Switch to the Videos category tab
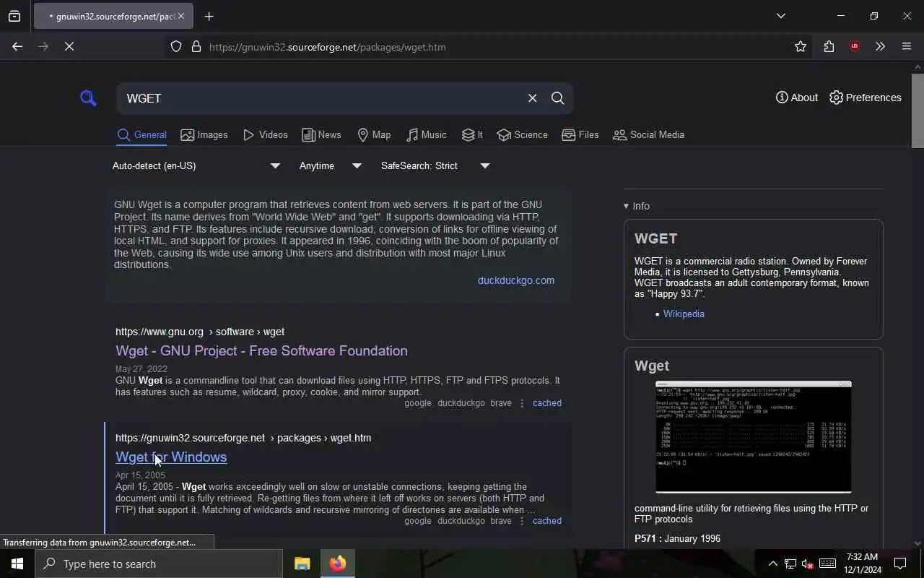This screenshot has width=924, height=578. point(266,135)
